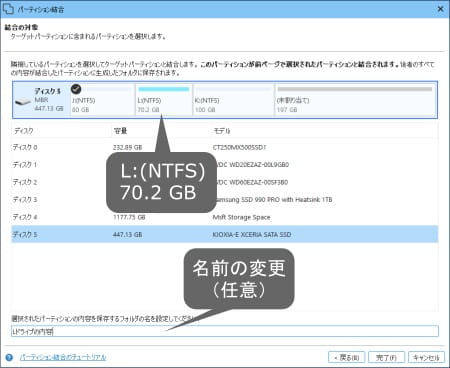Toggle the checkmark on the J: partition
This screenshot has height=368, width=450.
[76, 89]
